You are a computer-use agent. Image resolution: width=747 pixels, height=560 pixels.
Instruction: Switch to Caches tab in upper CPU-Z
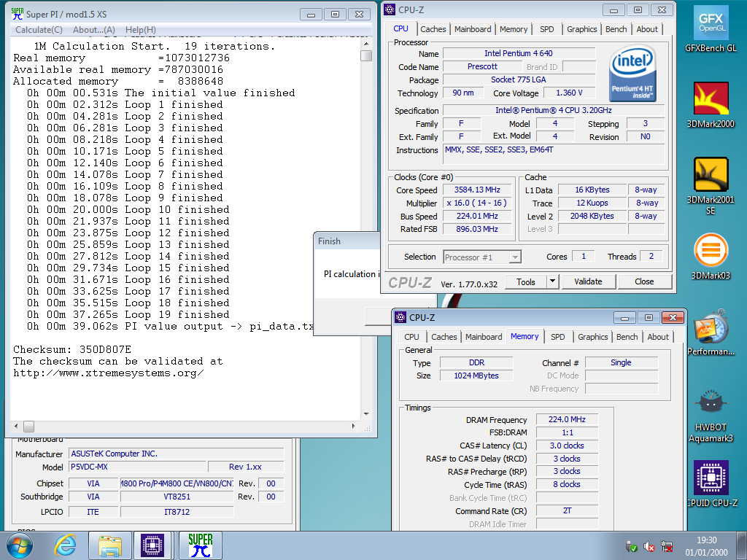coord(433,29)
